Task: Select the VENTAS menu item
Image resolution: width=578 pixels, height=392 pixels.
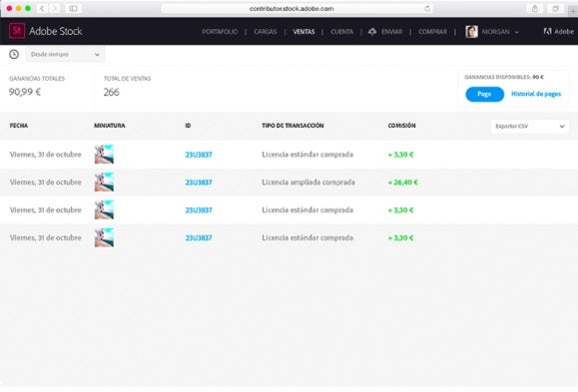Action: pyautogui.click(x=303, y=32)
